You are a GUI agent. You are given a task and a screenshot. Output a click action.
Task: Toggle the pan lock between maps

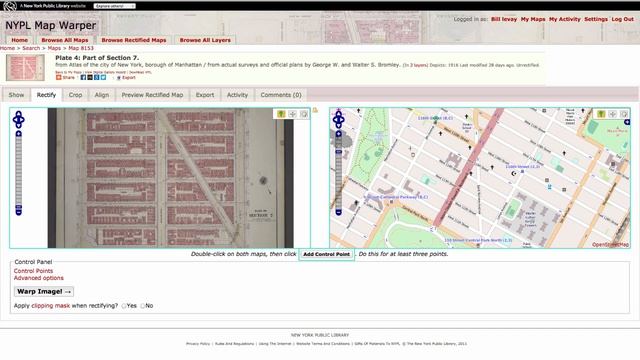pyautogui.click(x=315, y=110)
